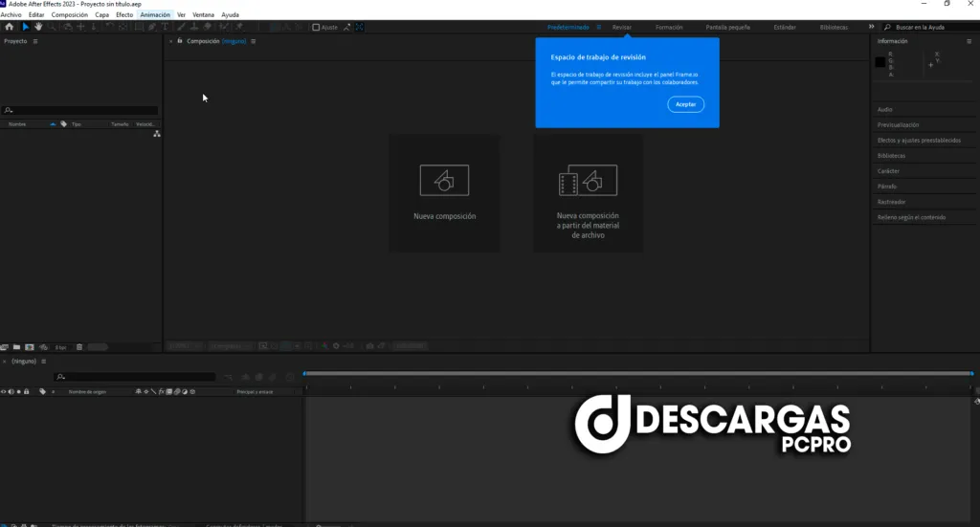
Task: Create new folder in Project panel
Action: (x=17, y=347)
